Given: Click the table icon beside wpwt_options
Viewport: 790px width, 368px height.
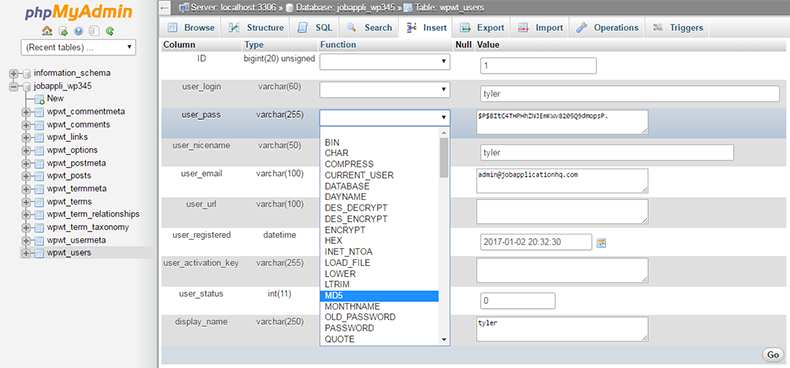Looking at the screenshot, I should 39,150.
